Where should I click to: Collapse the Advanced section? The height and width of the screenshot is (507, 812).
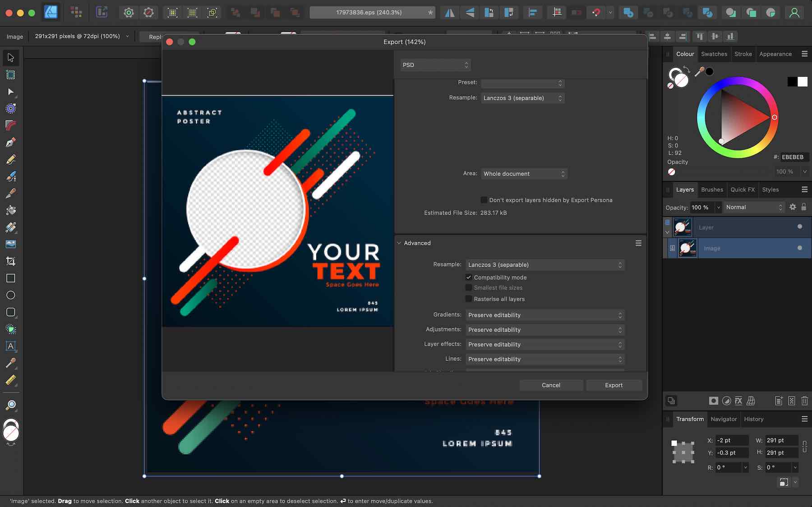coord(400,243)
